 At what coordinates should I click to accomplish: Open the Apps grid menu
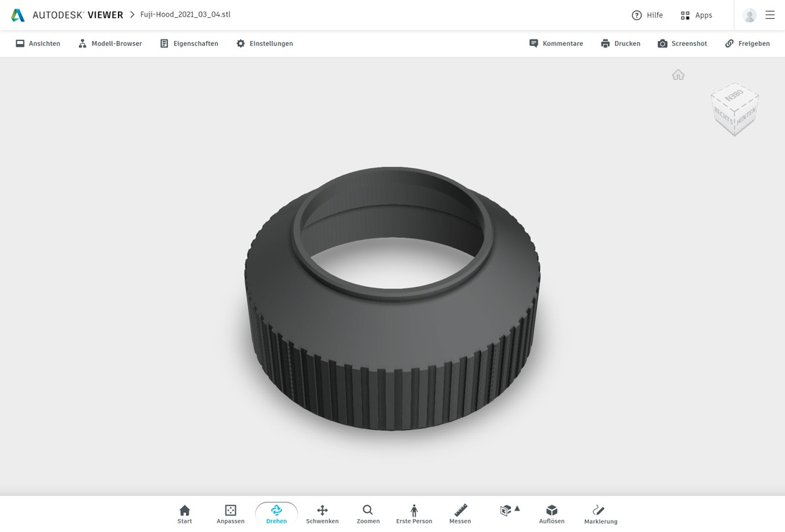pyautogui.click(x=696, y=15)
